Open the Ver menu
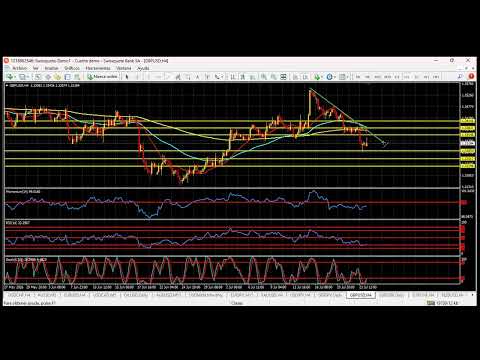Screen dimensions: 480x360 tap(35, 68)
